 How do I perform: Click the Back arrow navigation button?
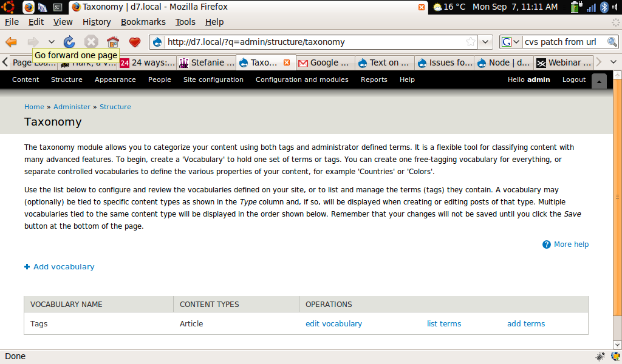[x=11, y=42]
